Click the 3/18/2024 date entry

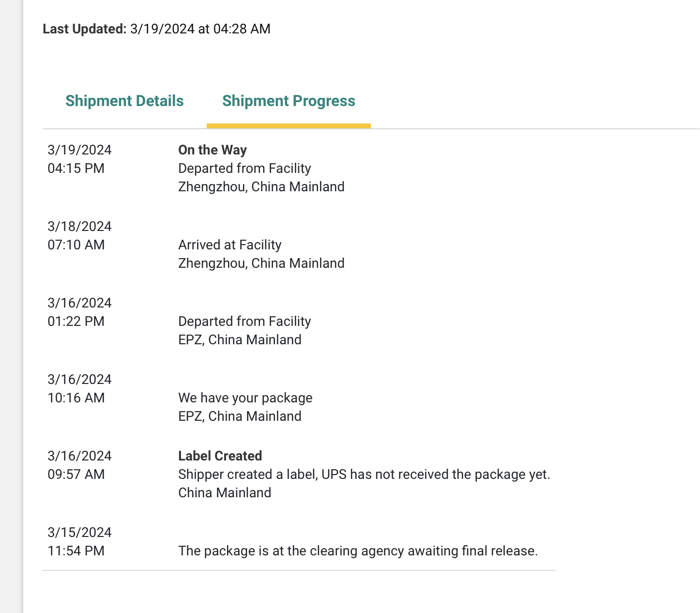point(79,227)
